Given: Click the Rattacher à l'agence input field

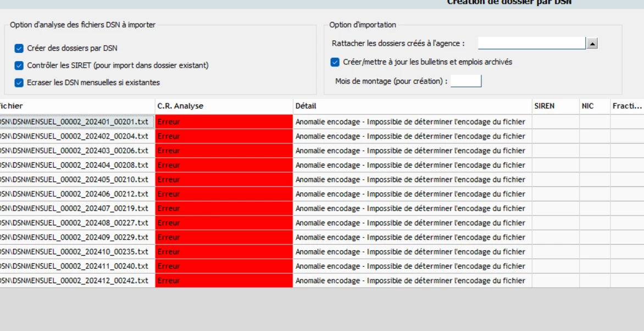Looking at the screenshot, I should [532, 43].
